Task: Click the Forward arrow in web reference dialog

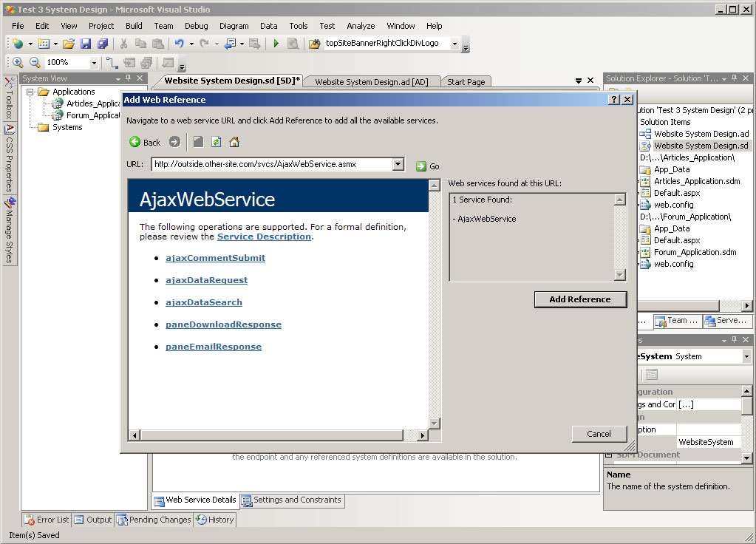Action: pyautogui.click(x=174, y=142)
